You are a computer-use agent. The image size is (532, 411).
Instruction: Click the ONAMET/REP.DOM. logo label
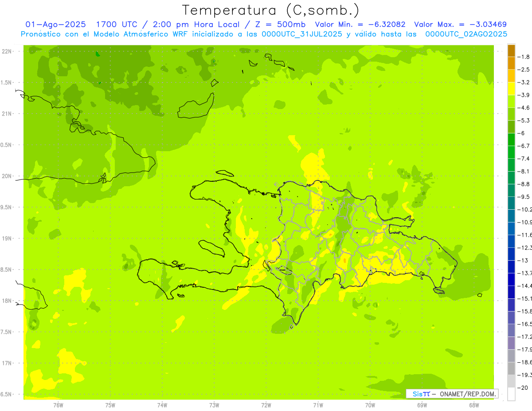click(x=452, y=394)
